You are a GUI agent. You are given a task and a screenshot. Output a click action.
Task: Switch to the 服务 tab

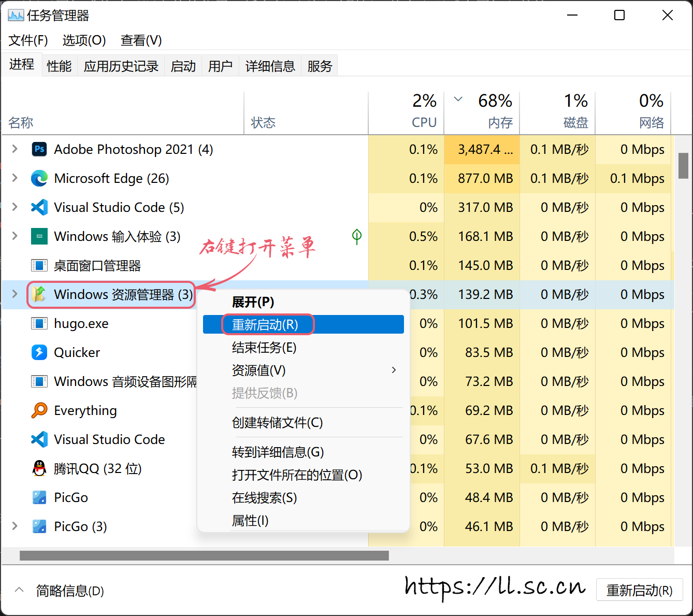coord(320,66)
